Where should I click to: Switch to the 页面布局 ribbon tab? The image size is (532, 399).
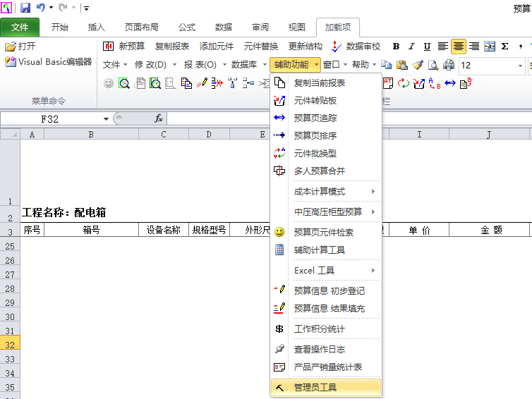coord(142,27)
